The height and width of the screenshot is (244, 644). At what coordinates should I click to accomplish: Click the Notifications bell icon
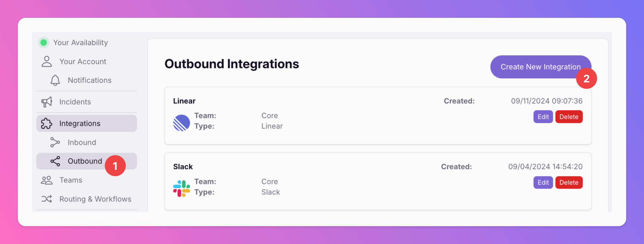coord(55,80)
